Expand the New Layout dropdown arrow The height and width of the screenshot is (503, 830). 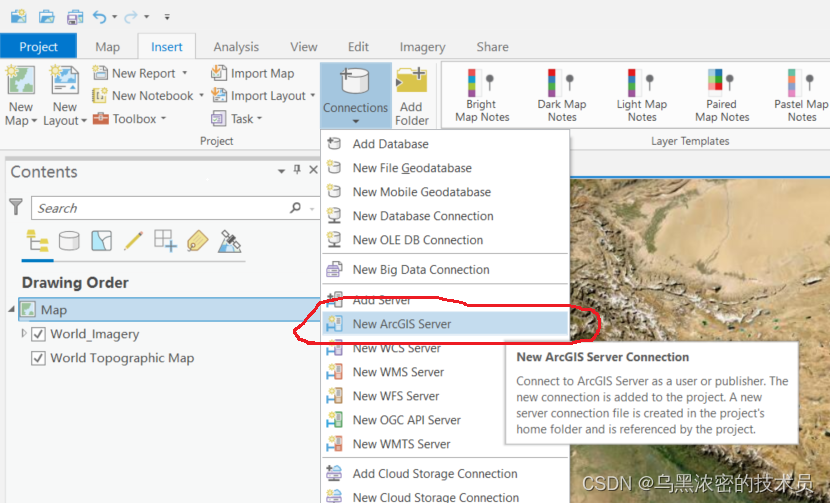click(84, 121)
